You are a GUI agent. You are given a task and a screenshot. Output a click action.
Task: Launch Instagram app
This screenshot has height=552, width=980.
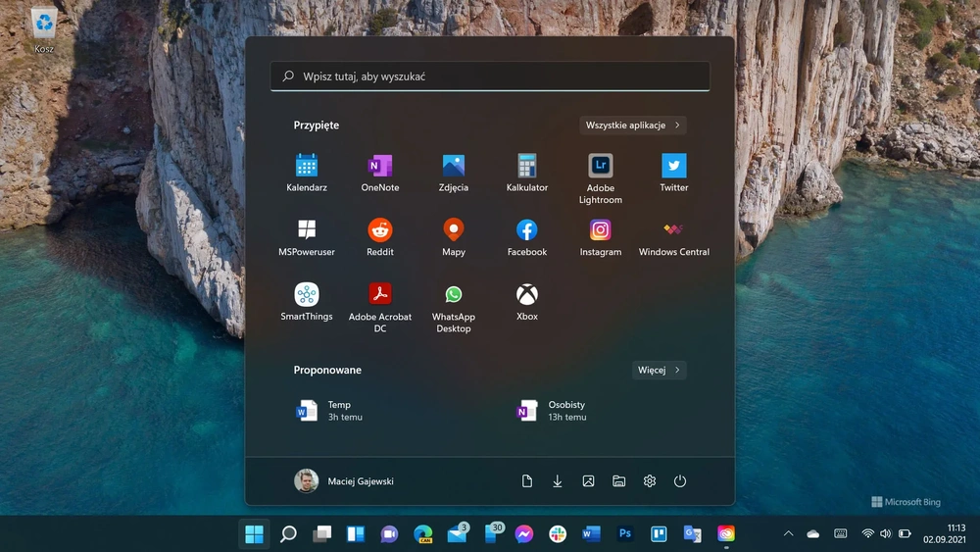(600, 237)
